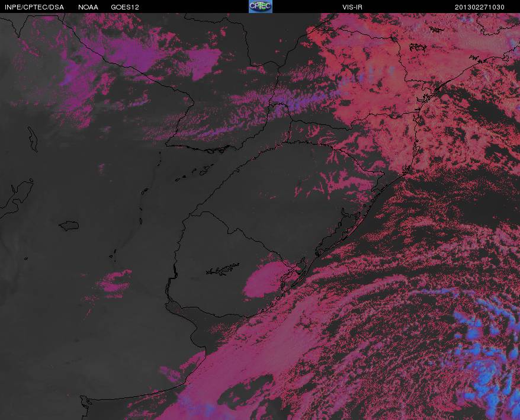Click the CPTEC logo in header

pos(261,7)
